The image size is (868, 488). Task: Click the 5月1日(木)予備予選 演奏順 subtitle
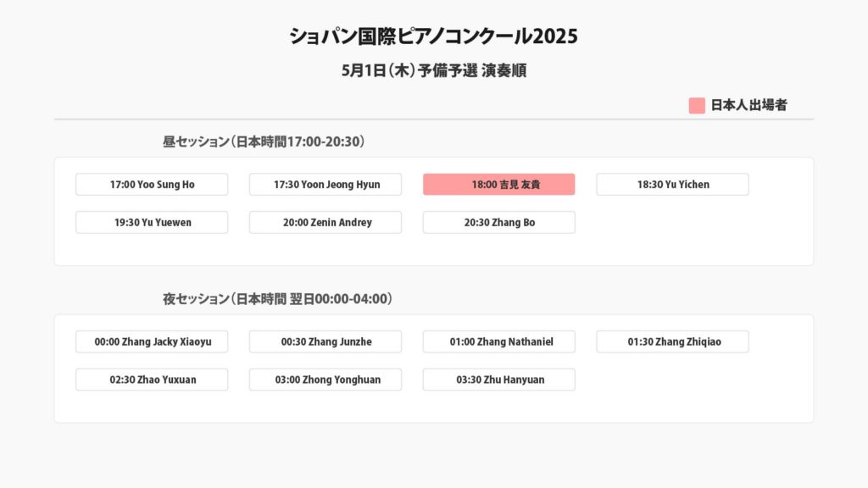pos(433,71)
